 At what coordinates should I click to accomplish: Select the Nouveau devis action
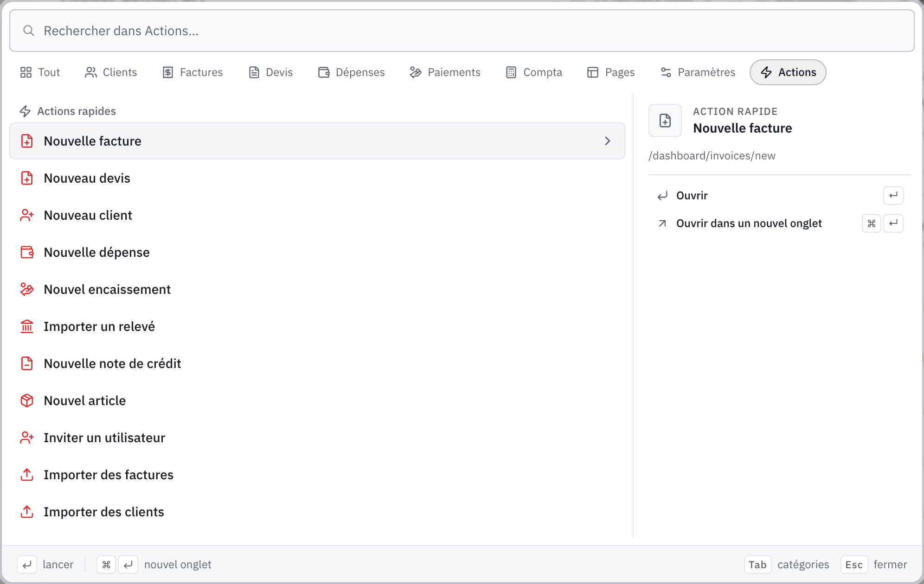pos(317,178)
